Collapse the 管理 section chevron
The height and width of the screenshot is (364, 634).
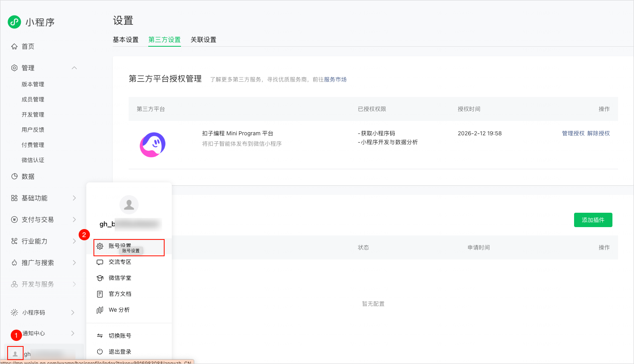tap(74, 68)
